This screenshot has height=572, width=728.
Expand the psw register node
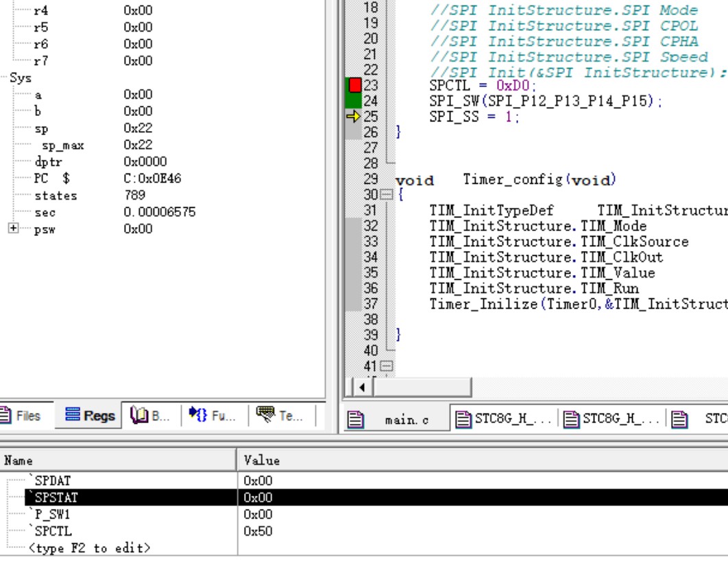(x=14, y=229)
